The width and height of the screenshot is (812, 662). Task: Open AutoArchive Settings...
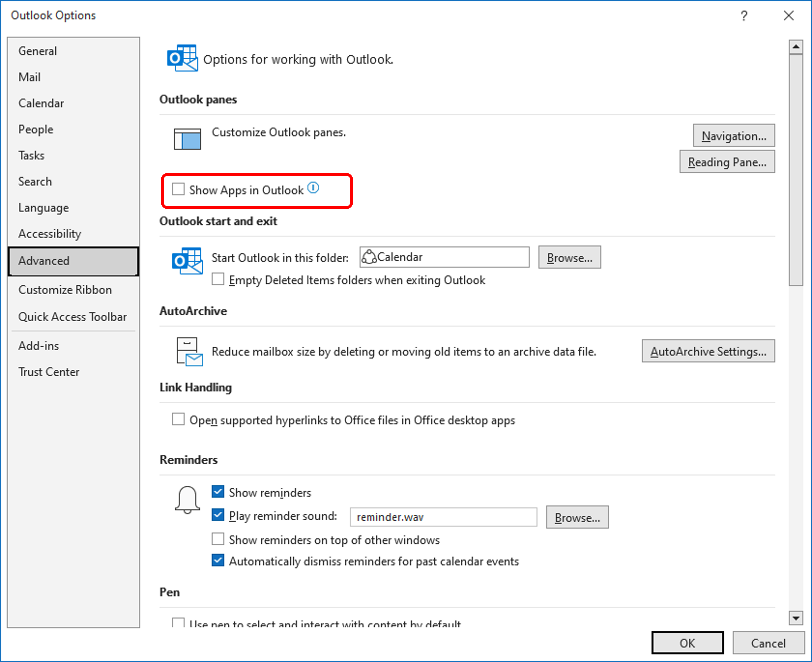click(708, 351)
